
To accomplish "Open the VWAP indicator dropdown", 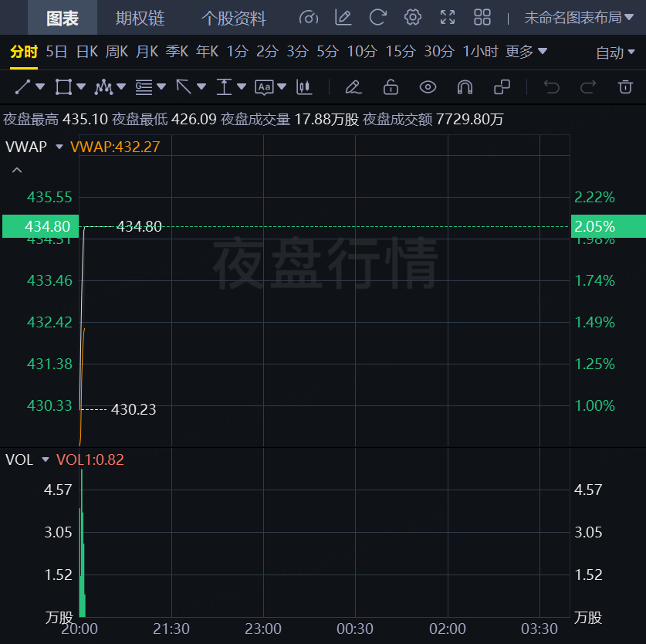I will 59,147.
